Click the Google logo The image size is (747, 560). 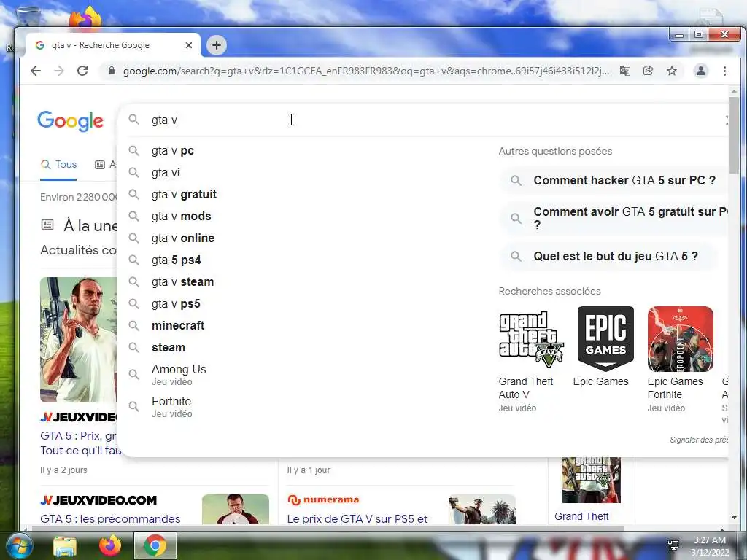(x=70, y=121)
